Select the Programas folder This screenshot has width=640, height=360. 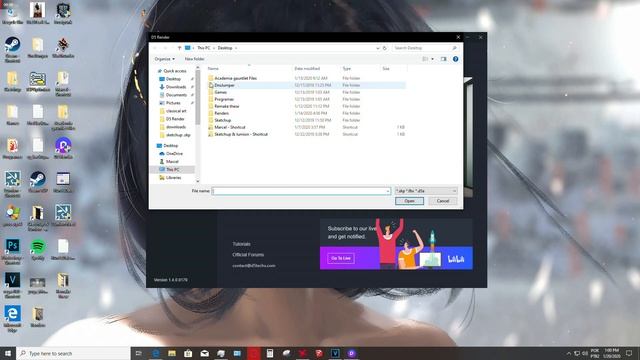click(x=224, y=99)
